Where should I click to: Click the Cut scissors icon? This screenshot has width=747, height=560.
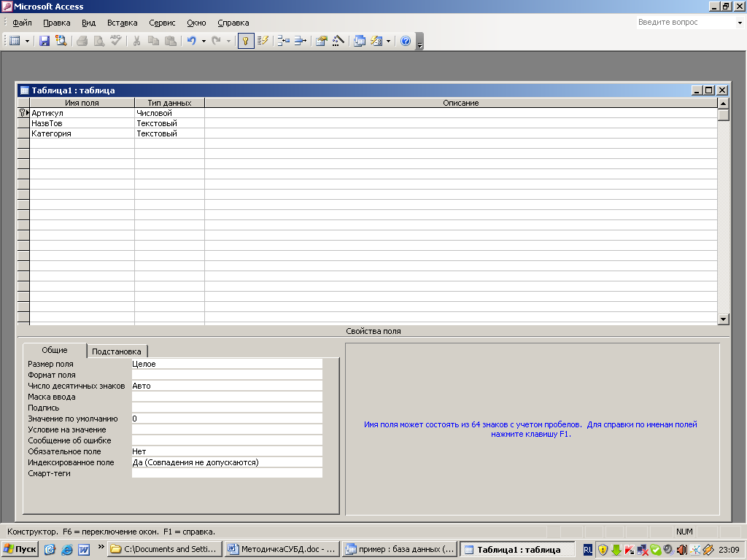[x=136, y=41]
